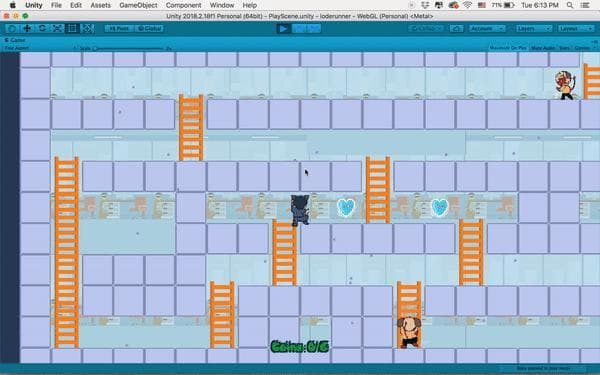
Task: Open the Notification Center icon
Action: click(585, 5)
